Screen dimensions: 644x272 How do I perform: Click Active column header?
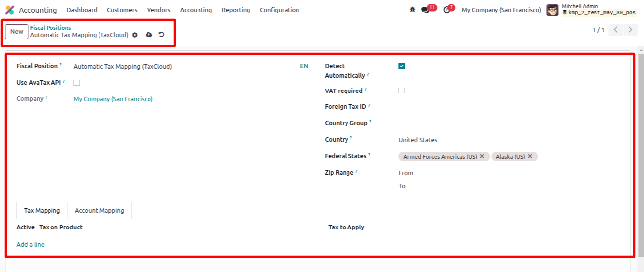click(26, 227)
